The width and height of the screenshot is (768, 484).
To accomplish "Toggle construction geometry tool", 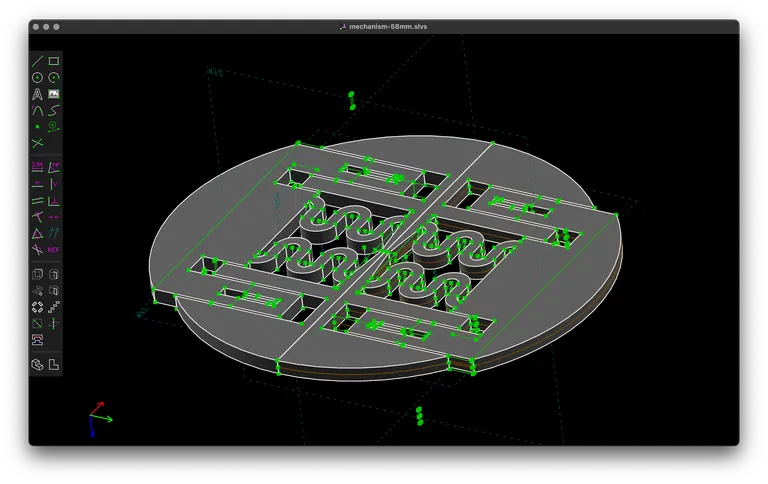I will [x=54, y=126].
